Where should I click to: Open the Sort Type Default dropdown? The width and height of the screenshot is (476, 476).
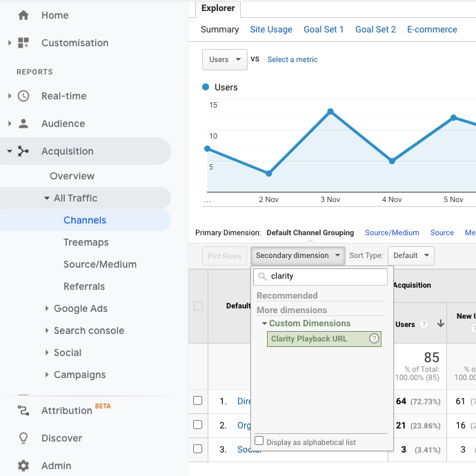[411, 256]
